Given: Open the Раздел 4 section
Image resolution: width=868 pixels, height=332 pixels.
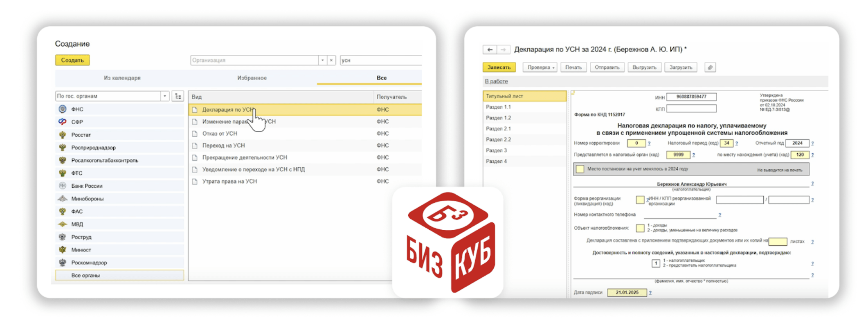Looking at the screenshot, I should click(525, 162).
